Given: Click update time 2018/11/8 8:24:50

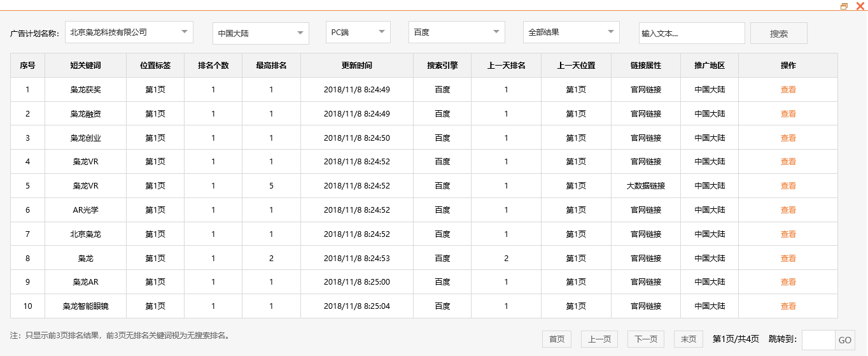Looking at the screenshot, I should click(x=357, y=138).
